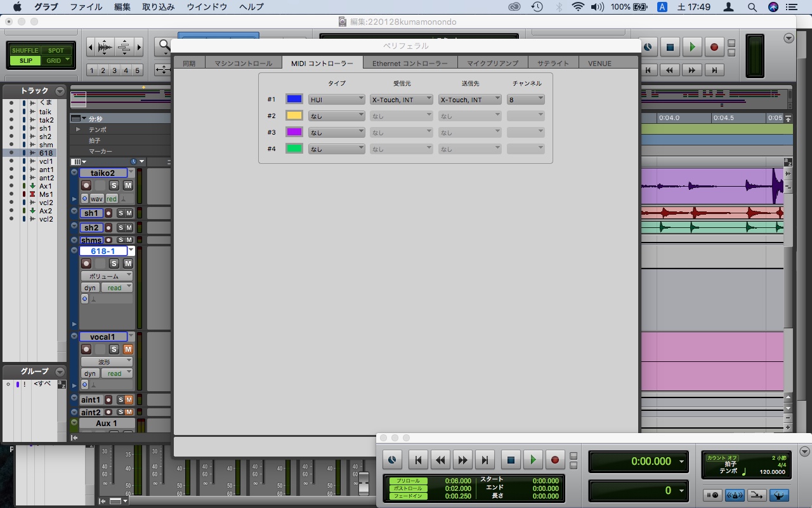Click Stop in the floating transport window
The image size is (812, 508).
tap(511, 459)
